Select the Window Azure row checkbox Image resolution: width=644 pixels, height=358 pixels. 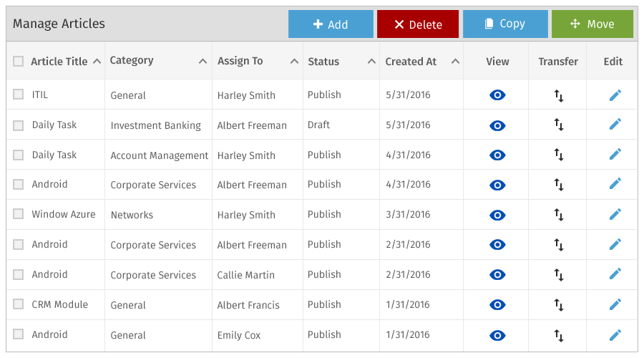pyautogui.click(x=18, y=214)
